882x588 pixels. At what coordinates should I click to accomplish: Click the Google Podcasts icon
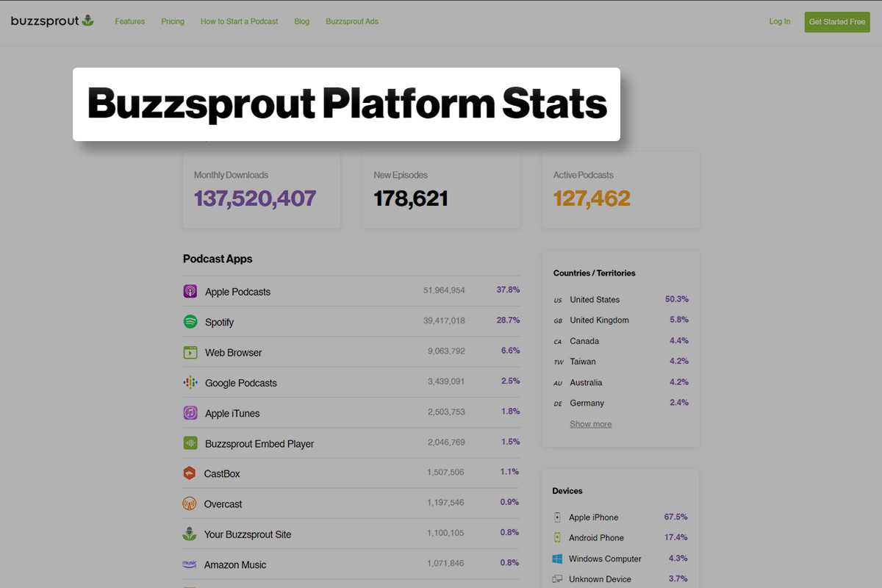[190, 383]
